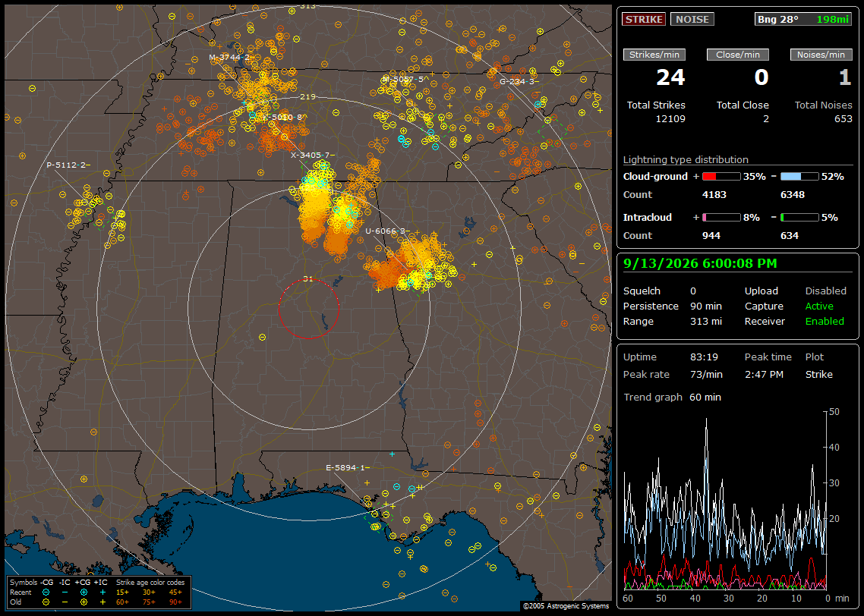Click the Bng 28° 198mi readout box
864x616 pixels.
click(803, 19)
